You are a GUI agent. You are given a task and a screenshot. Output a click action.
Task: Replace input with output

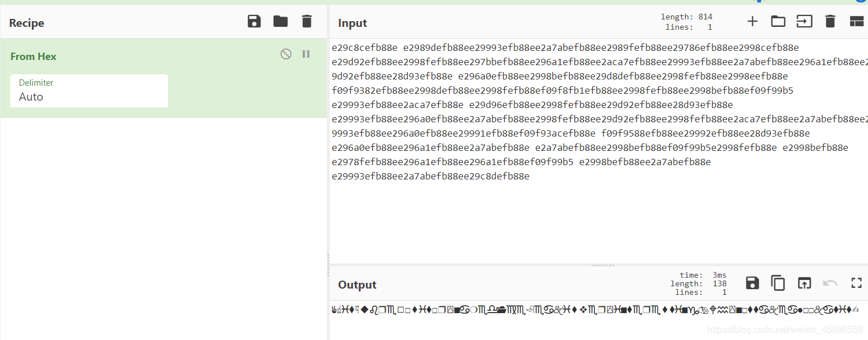coord(804,283)
